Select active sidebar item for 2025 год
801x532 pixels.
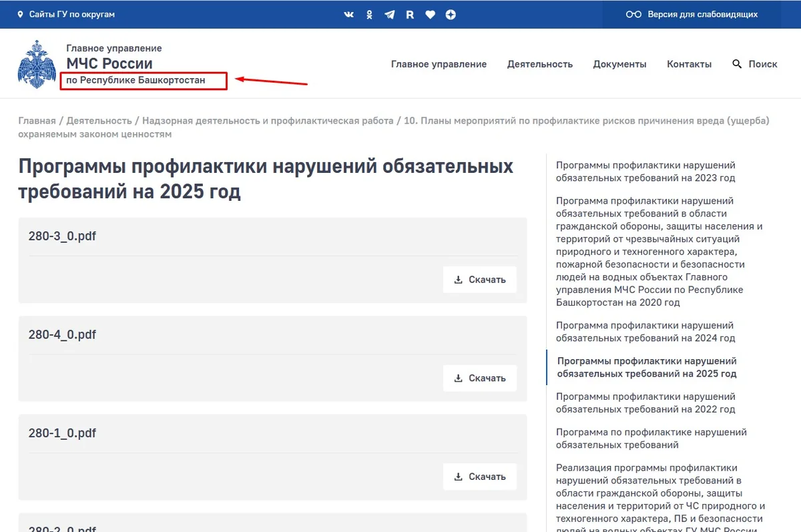point(647,367)
